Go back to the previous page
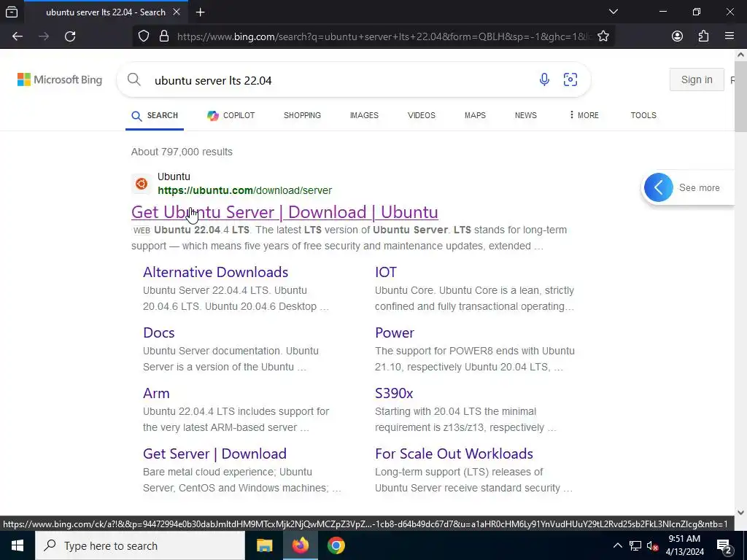Screen dimensions: 747x560 [x=18, y=36]
